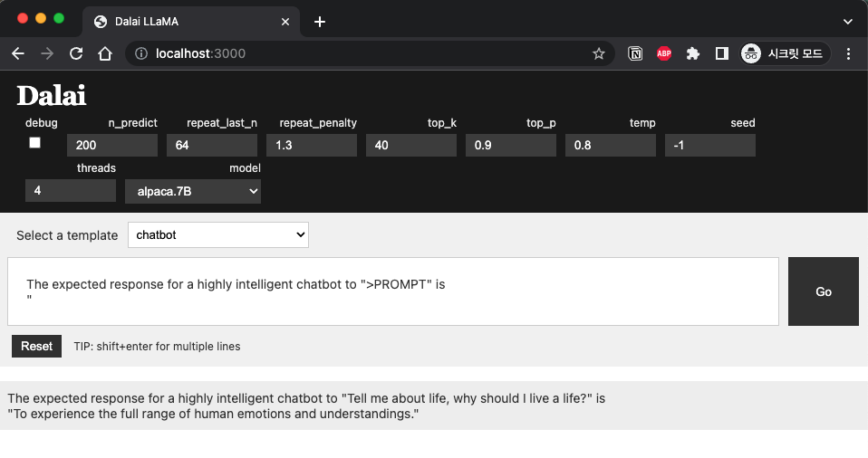Go forward with the forward arrow
This screenshot has width=868, height=458.
(x=47, y=53)
